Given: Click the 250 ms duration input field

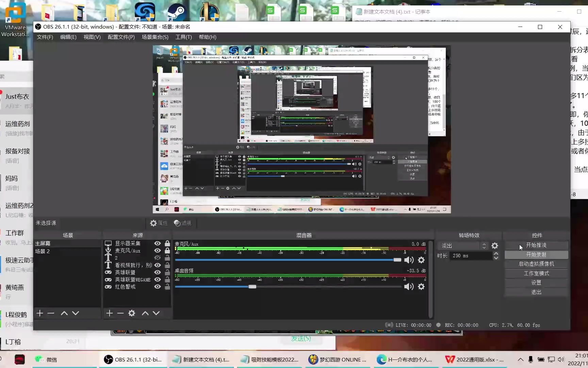Looking at the screenshot, I should pos(471,256).
